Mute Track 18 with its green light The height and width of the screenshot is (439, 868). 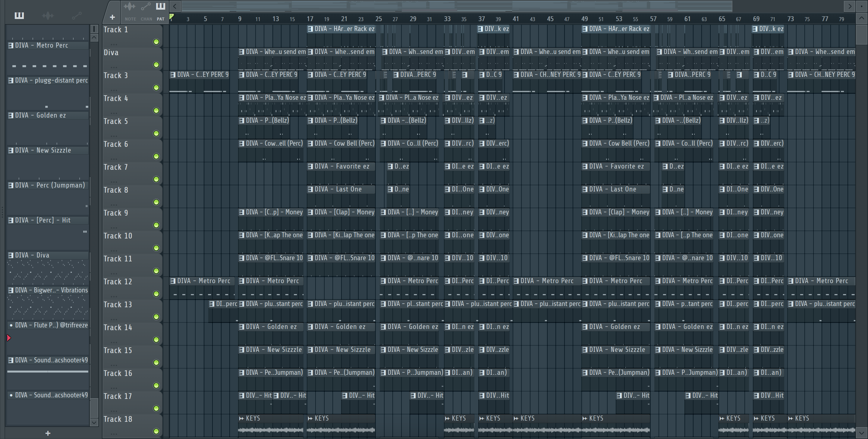156,431
